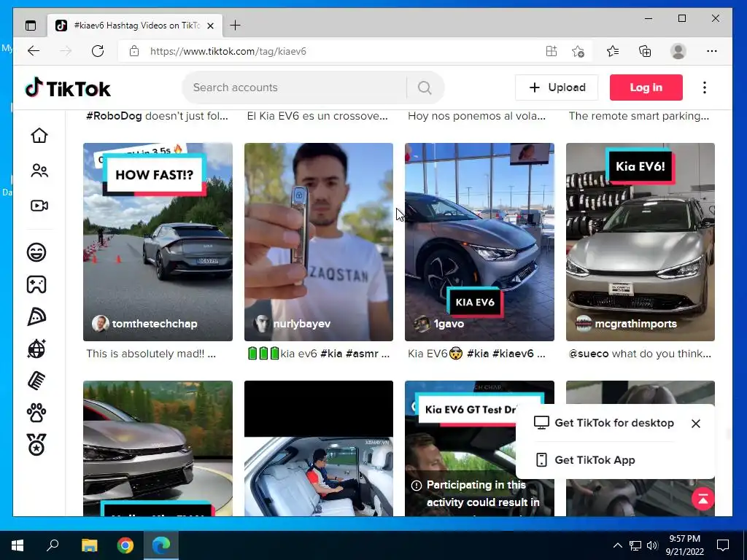This screenshot has width=747, height=560.
Task: Dismiss the Get TikTok for desktop popup
Action: coord(696,424)
